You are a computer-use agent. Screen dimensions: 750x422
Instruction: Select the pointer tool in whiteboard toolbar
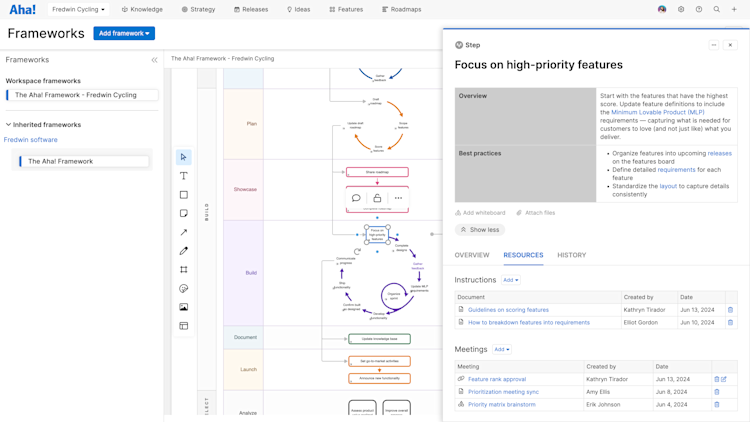[x=184, y=157]
